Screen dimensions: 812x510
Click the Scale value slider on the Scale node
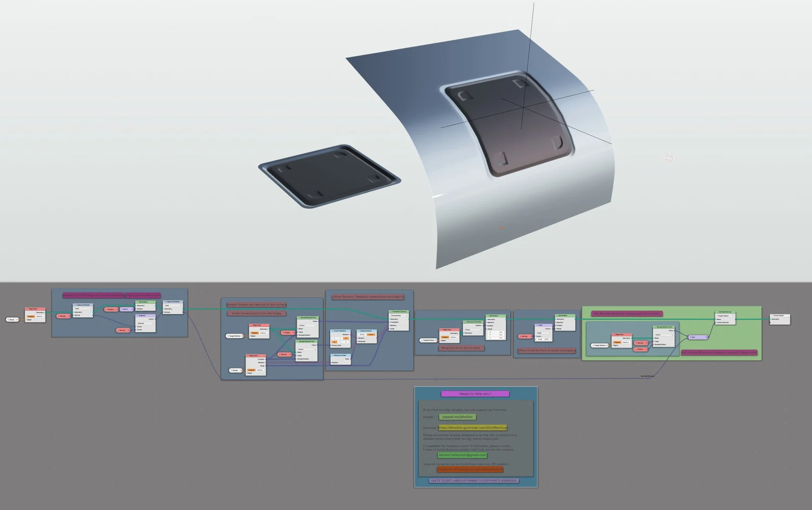point(543,339)
